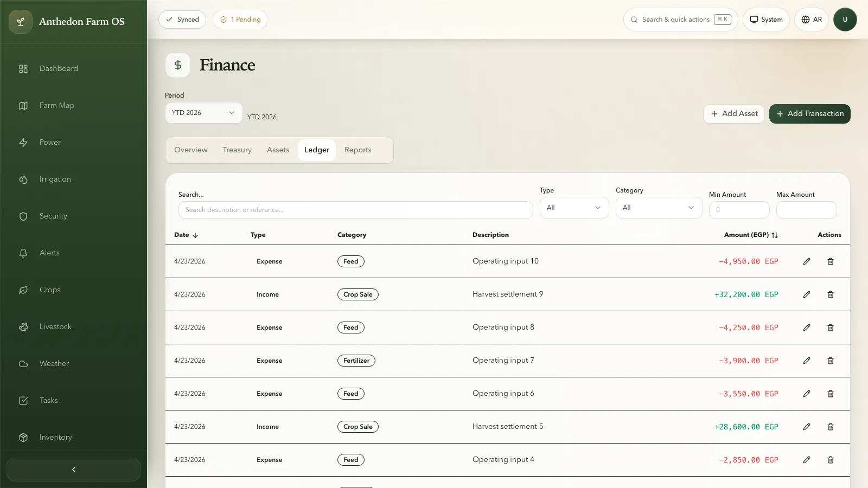Edit the Operating input 4 transaction
The image size is (868, 488).
(807, 460)
